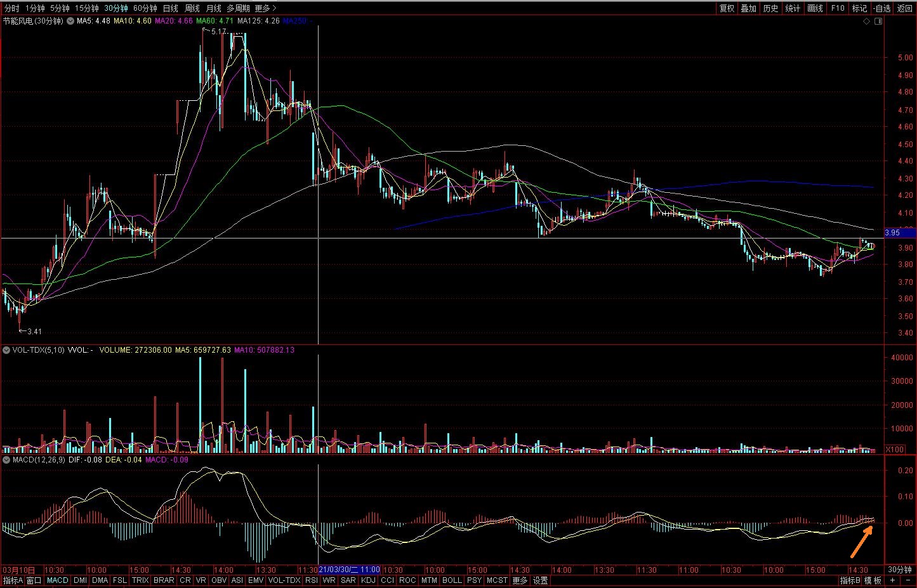Select the CR indicator tab
Image resolution: width=917 pixels, height=588 pixels.
pos(185,580)
